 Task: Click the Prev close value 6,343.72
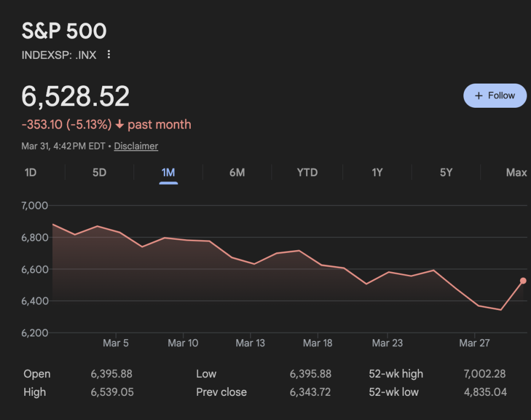[x=311, y=393]
